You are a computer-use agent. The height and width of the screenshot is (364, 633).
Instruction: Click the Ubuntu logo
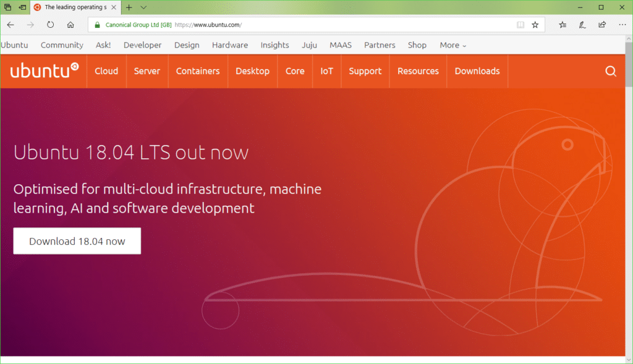pos(42,70)
